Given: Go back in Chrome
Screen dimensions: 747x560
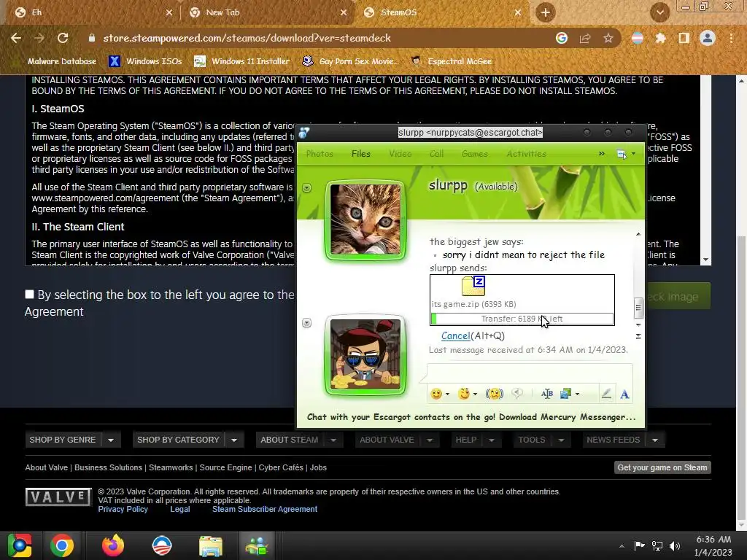Looking at the screenshot, I should click(x=16, y=38).
